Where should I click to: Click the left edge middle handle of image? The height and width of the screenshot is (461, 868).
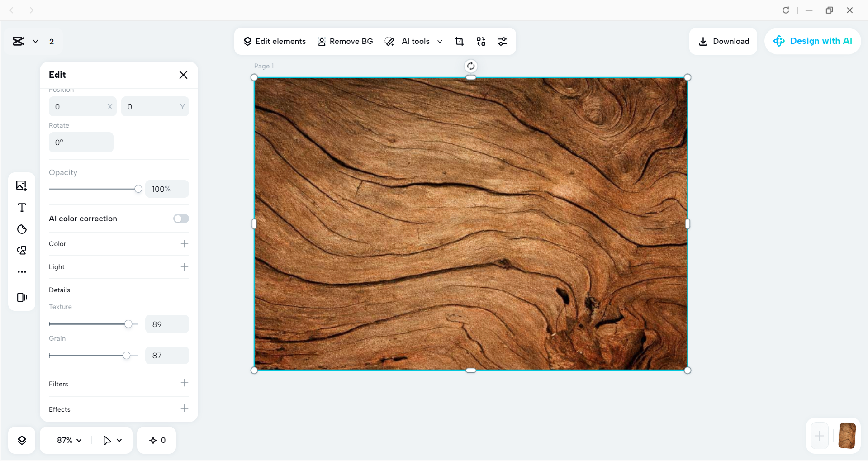point(254,224)
